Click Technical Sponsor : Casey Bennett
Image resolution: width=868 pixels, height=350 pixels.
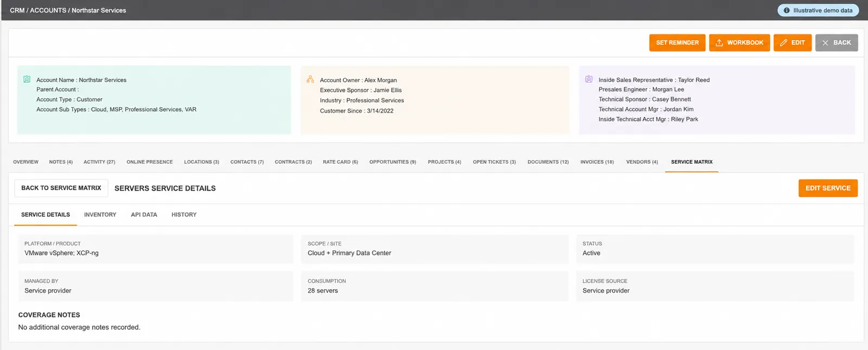pos(644,99)
